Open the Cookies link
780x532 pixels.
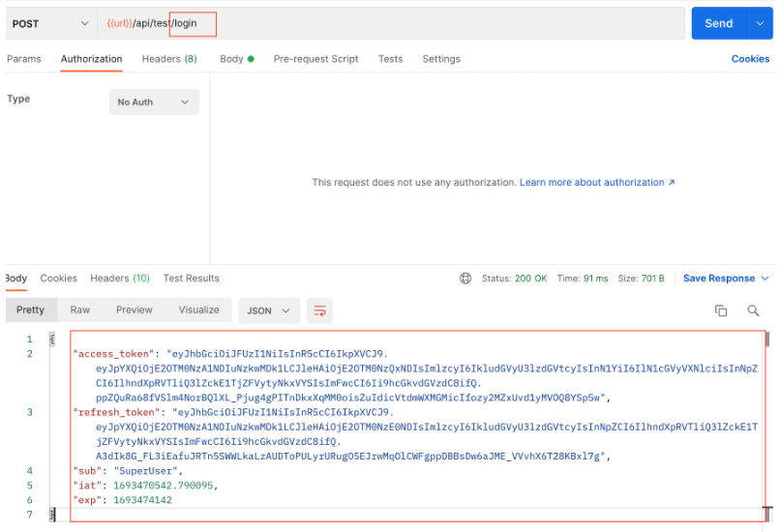[750, 59]
